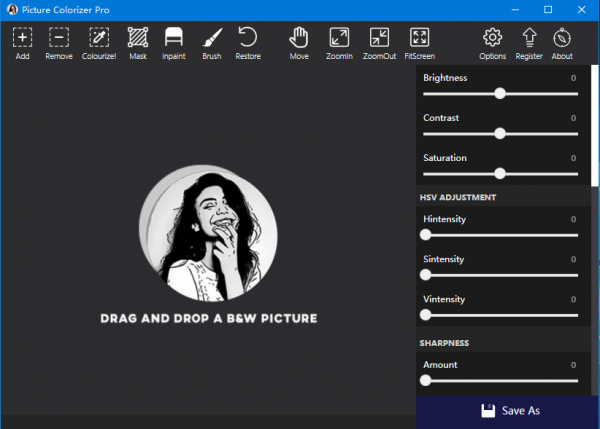Select the Mask tool
This screenshot has width=600, height=429.
[x=137, y=38]
